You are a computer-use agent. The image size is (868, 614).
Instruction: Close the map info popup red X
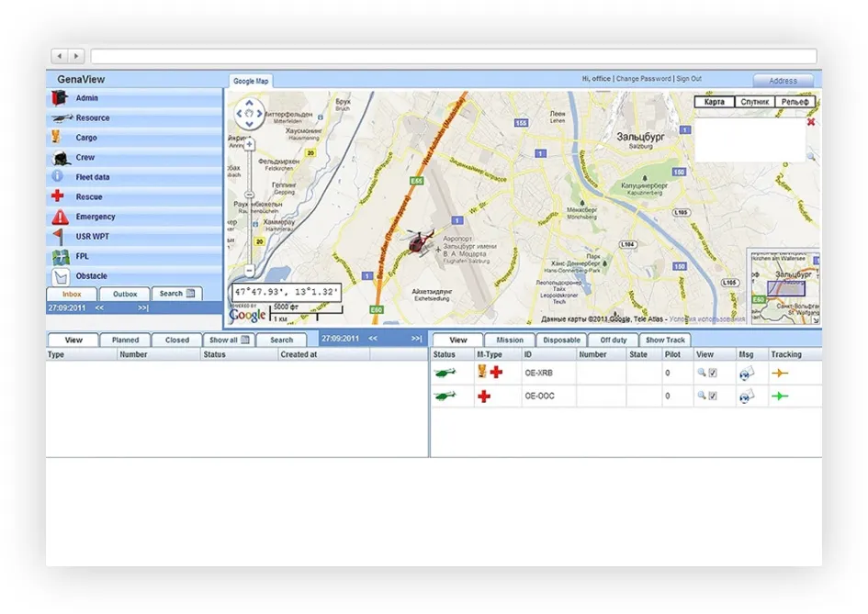[811, 122]
